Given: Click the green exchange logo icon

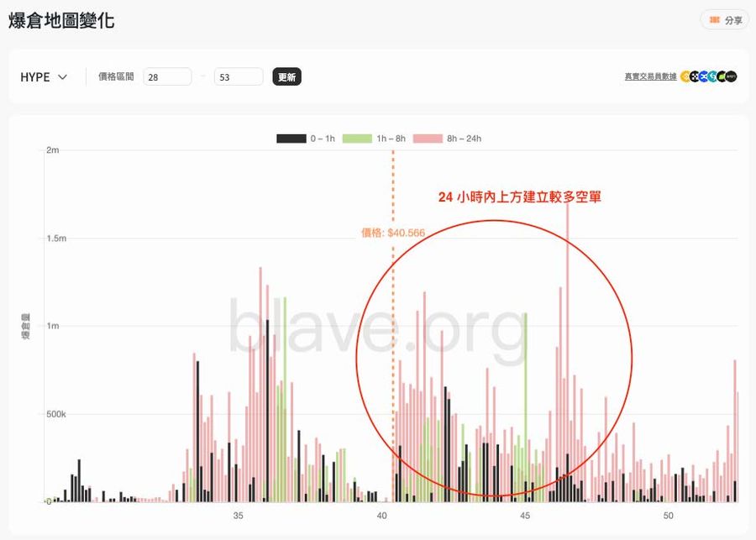Looking at the screenshot, I should tap(722, 76).
